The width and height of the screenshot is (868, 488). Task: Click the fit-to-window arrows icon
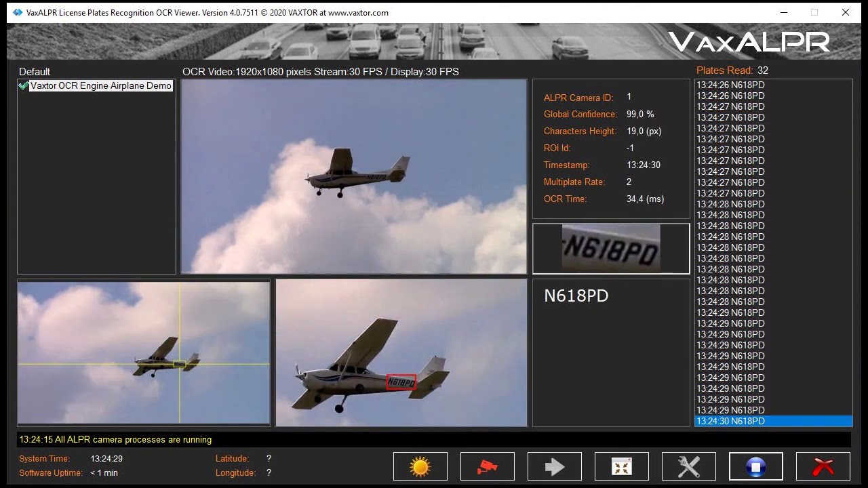[622, 466]
